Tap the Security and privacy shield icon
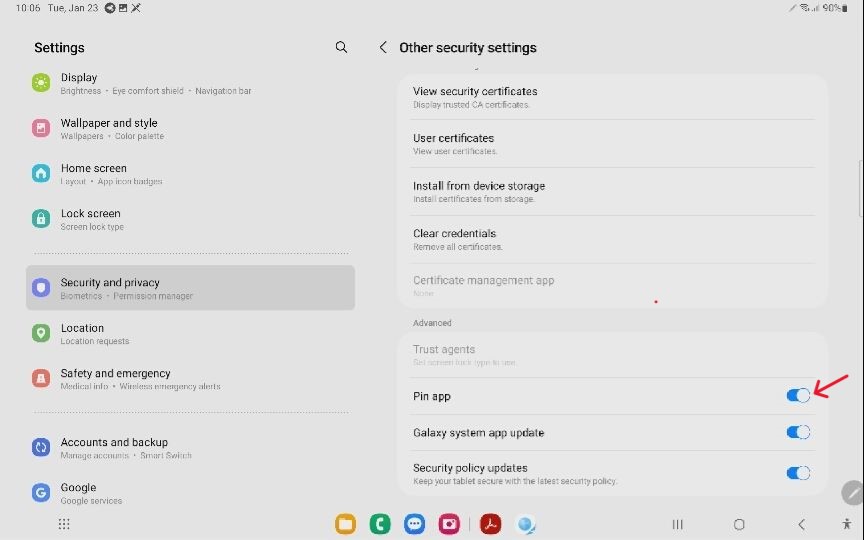The height and width of the screenshot is (540, 864). tap(41, 288)
